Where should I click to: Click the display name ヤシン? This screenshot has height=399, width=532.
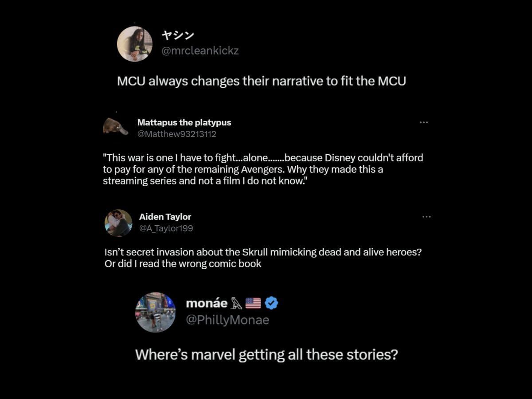(x=177, y=35)
